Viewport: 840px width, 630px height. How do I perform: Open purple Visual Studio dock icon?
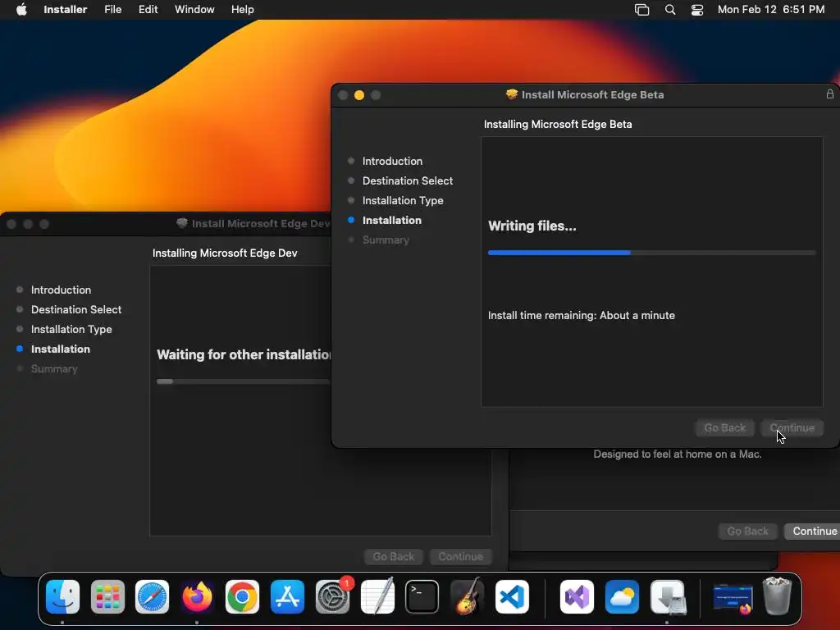point(577,597)
